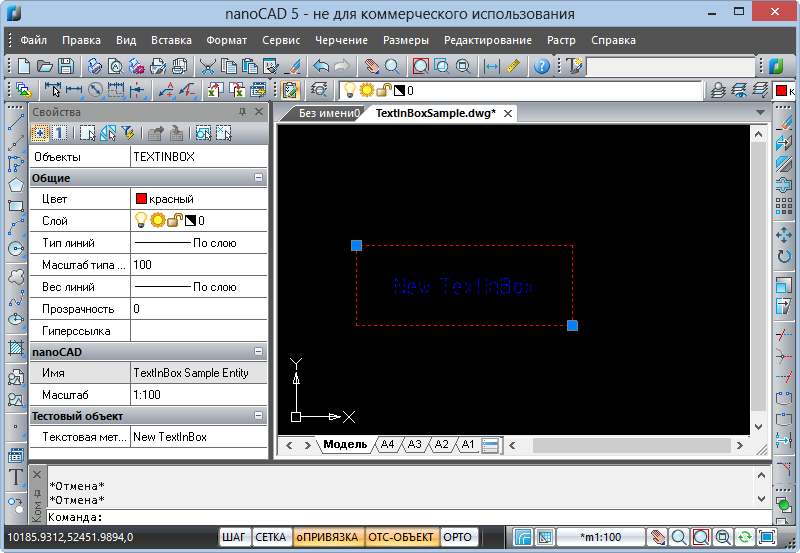The image size is (800, 553).
Task: Open the Редактирование menu
Action: [x=488, y=40]
